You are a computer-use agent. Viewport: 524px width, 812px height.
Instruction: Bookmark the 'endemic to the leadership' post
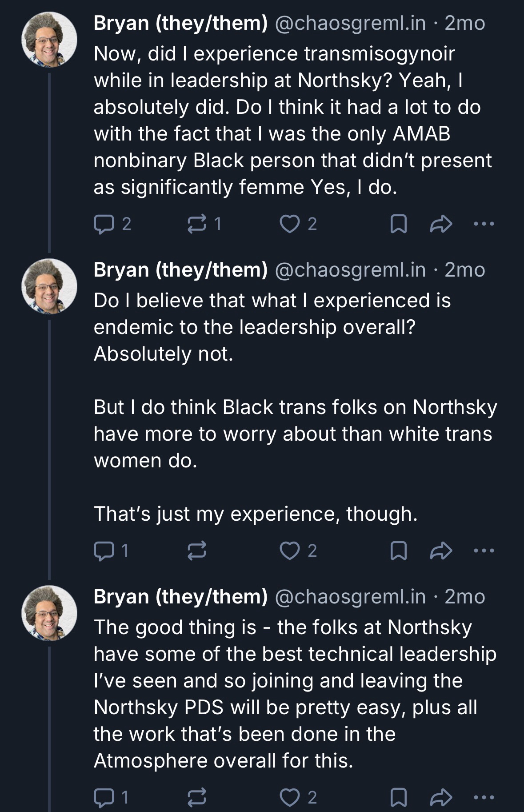pyautogui.click(x=398, y=551)
